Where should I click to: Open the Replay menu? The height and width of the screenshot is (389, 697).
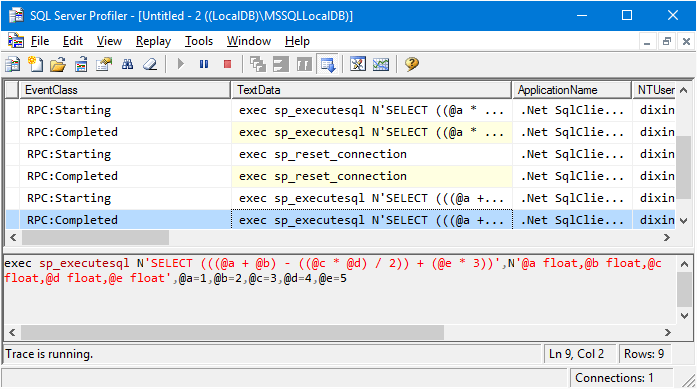(153, 41)
